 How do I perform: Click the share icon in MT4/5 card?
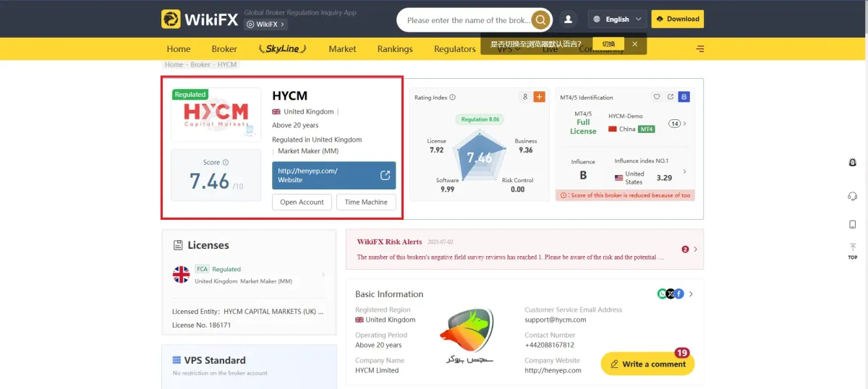671,97
